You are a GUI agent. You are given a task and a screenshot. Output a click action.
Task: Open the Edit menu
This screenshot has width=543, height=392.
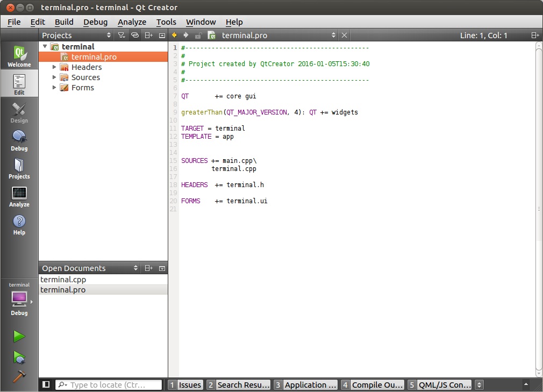point(38,22)
